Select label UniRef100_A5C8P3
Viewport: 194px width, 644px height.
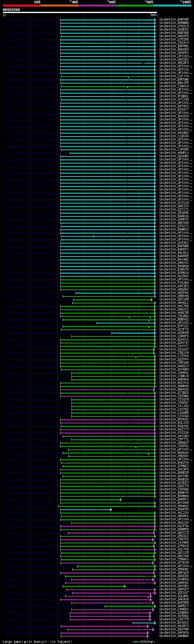point(174,63)
